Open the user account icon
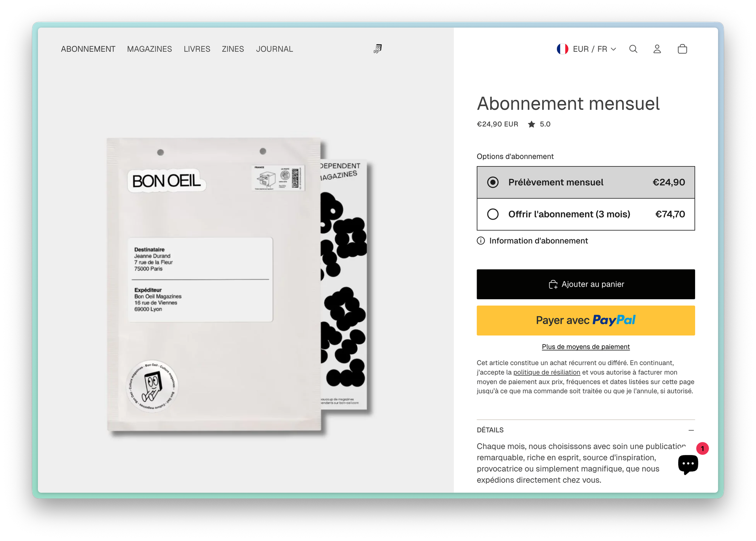Image resolution: width=756 pixels, height=541 pixels. coord(657,49)
